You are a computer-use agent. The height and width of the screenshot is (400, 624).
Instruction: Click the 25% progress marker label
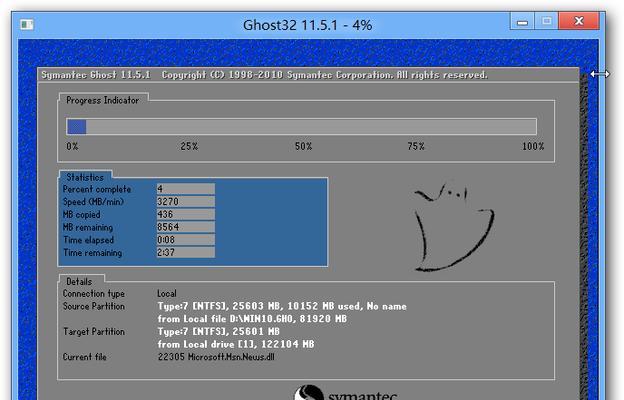(x=189, y=146)
